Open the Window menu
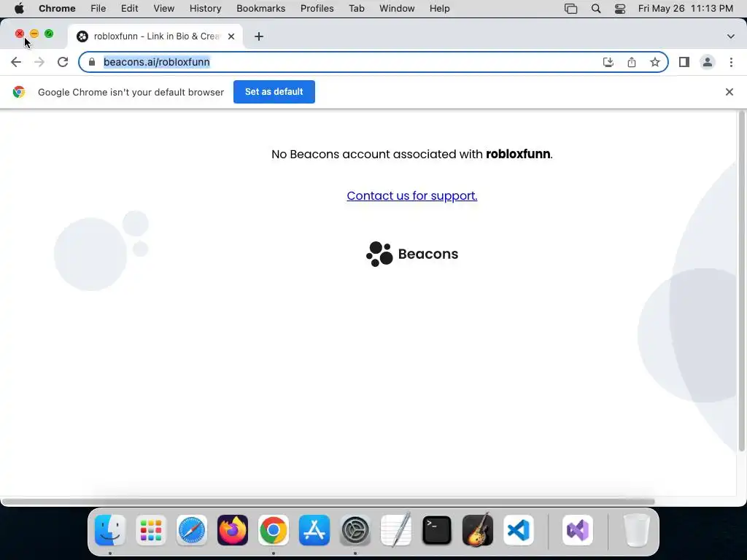The image size is (747, 560). coord(397,9)
